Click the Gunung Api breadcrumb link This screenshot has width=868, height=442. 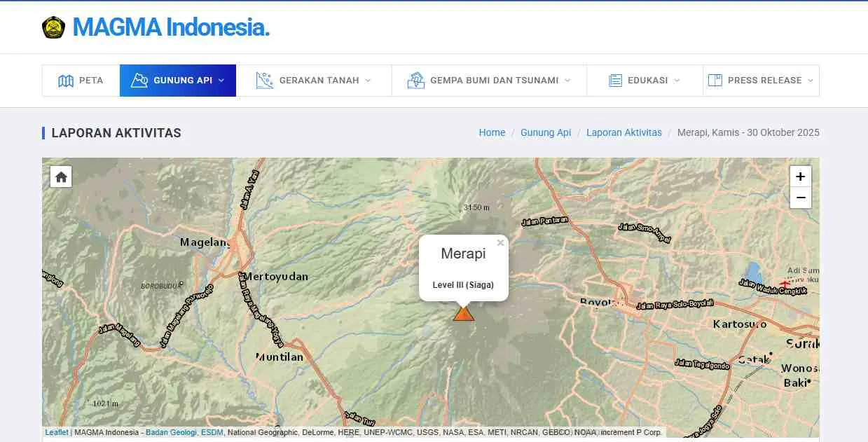click(546, 132)
